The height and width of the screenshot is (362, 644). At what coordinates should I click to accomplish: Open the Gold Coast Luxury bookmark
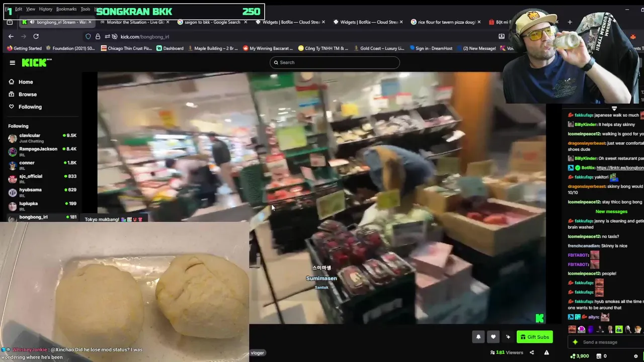[378, 48]
